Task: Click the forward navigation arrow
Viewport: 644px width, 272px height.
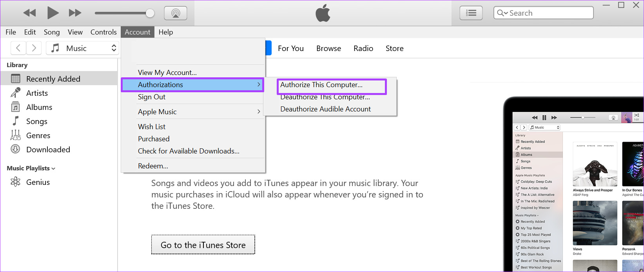Action: click(34, 48)
